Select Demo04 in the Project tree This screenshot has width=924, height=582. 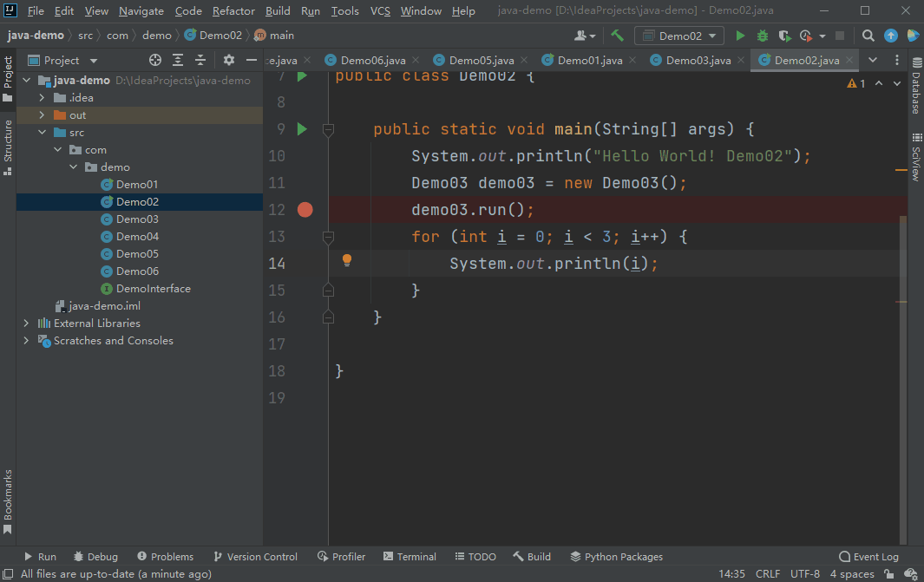[136, 236]
